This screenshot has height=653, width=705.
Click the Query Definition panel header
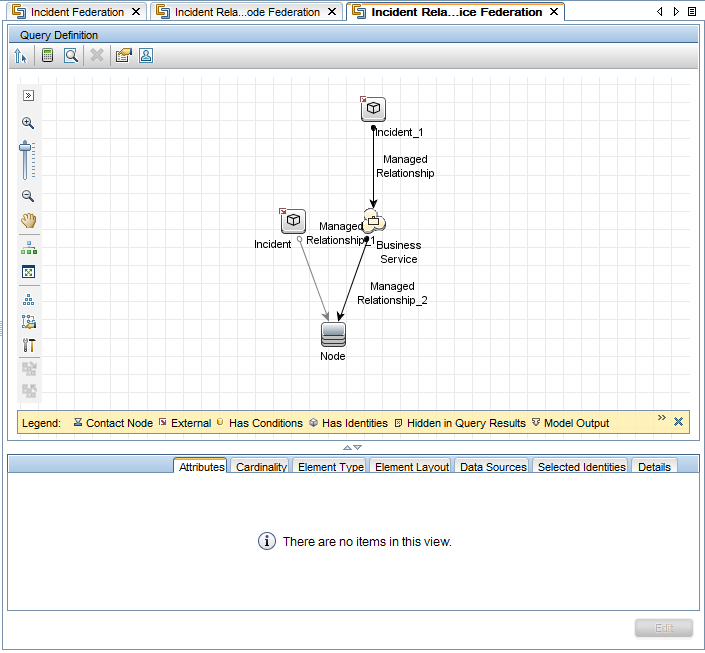point(353,35)
